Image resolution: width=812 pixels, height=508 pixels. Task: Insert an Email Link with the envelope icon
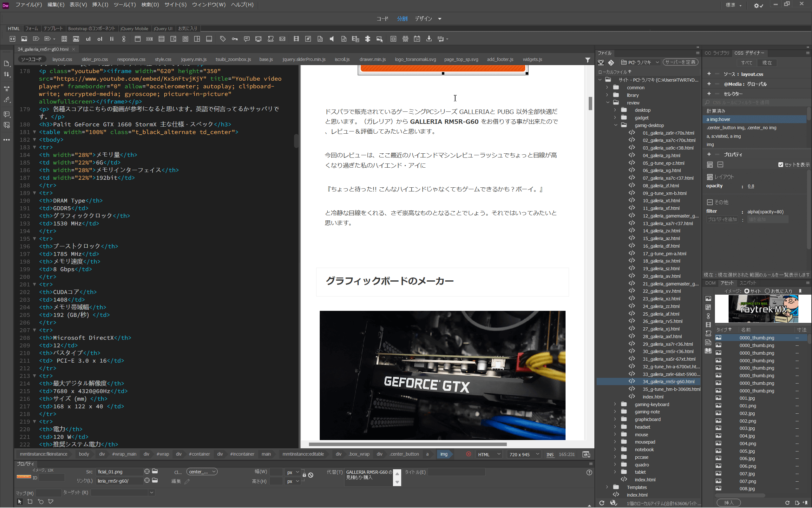[283, 39]
